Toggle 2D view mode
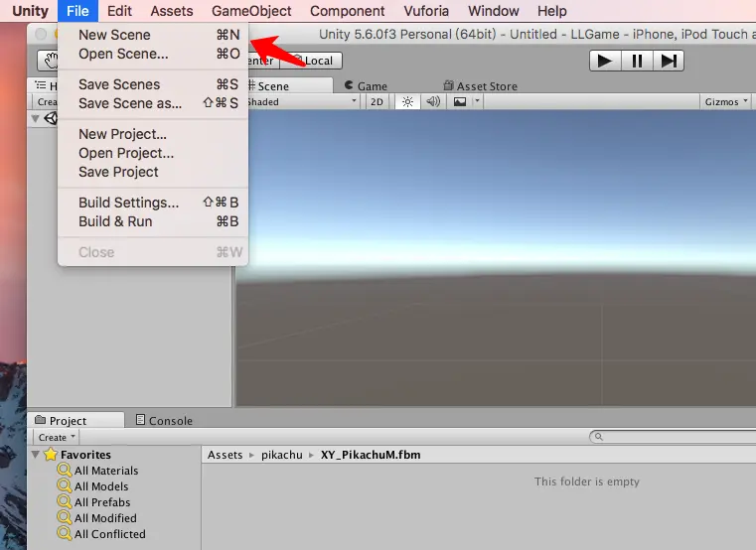Viewport: 756px width, 550px height. tap(377, 101)
